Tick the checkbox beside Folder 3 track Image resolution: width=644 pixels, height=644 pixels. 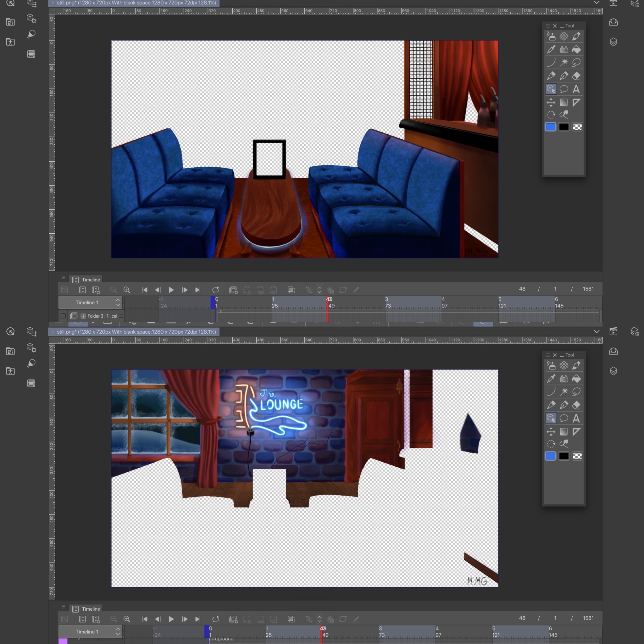click(x=63, y=316)
